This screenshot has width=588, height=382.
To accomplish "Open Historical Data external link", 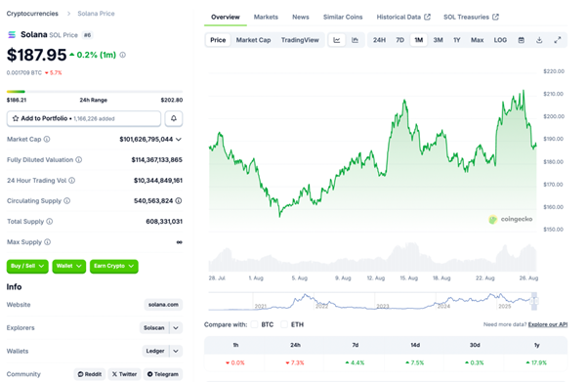I will 403,17.
